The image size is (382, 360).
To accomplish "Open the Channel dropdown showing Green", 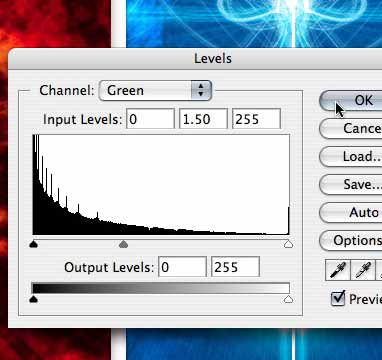I will (x=155, y=90).
